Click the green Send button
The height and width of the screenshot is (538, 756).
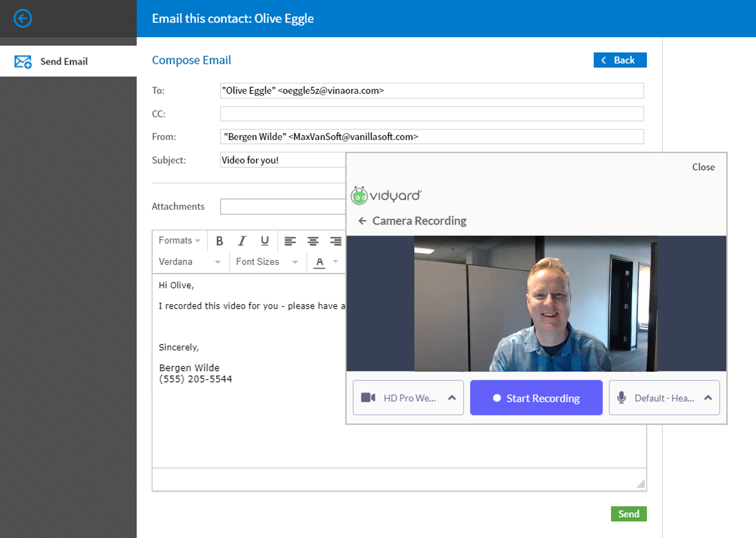coord(628,514)
